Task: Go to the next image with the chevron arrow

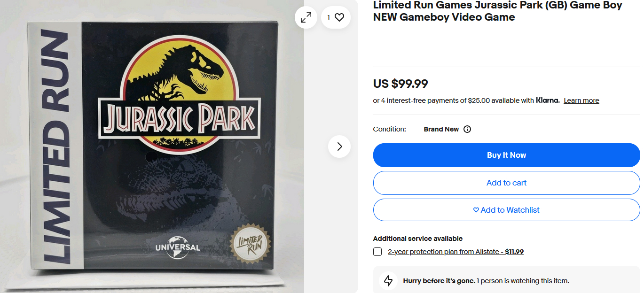Action: (x=339, y=146)
